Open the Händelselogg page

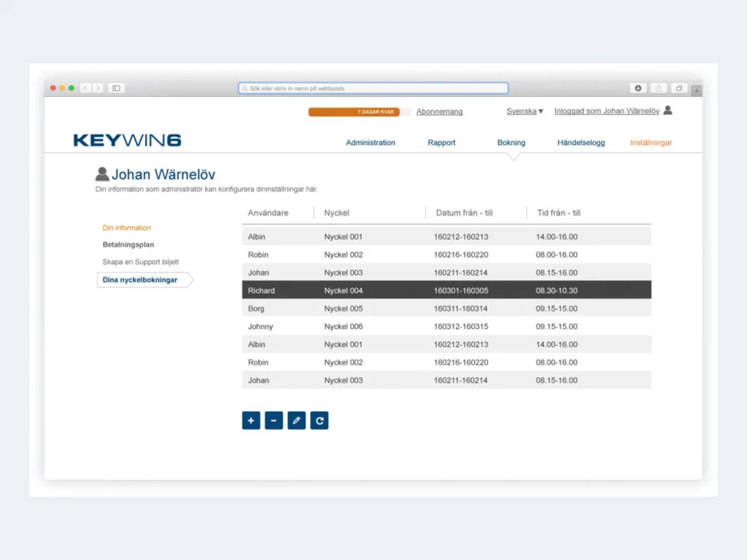click(x=581, y=142)
